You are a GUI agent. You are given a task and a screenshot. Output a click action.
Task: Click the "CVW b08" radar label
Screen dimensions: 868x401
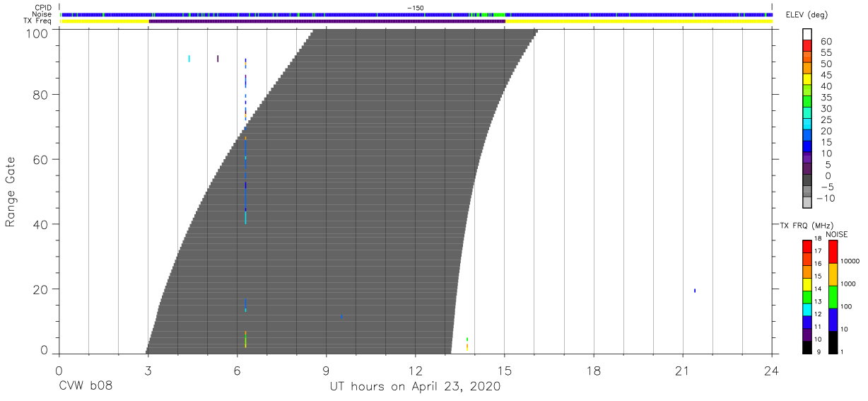pyautogui.click(x=86, y=386)
